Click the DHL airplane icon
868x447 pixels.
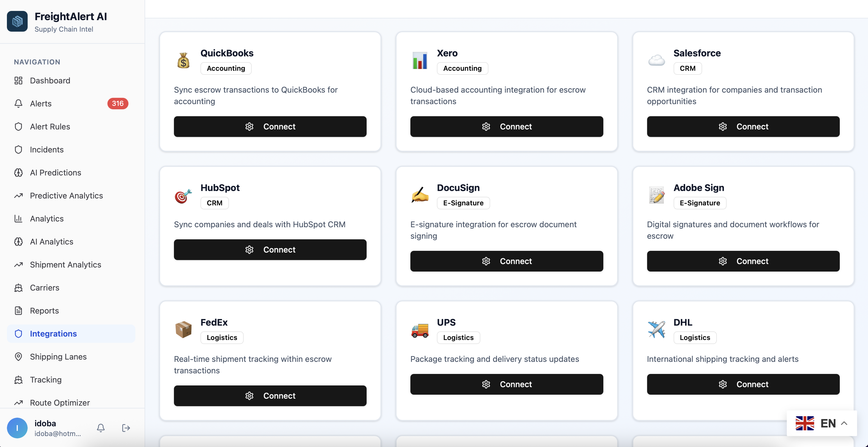[x=656, y=330]
